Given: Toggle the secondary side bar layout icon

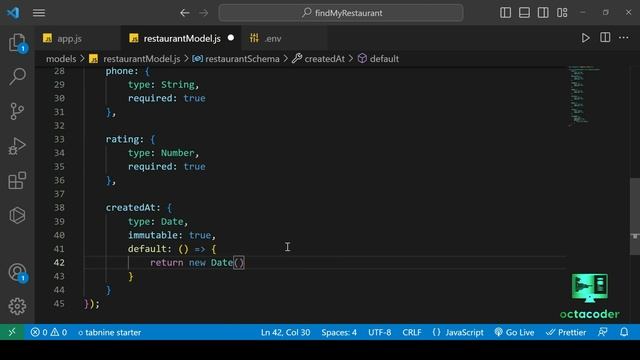Looking at the screenshot, I should click(543, 13).
